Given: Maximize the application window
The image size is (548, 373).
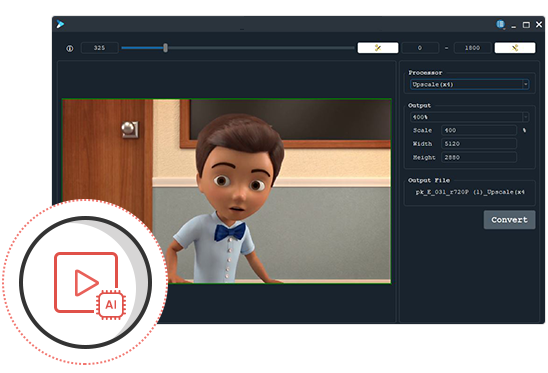Looking at the screenshot, I should tap(526, 25).
